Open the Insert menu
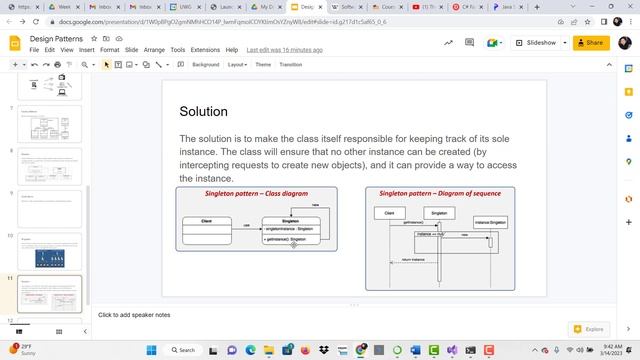The width and height of the screenshot is (640, 360). (87, 50)
